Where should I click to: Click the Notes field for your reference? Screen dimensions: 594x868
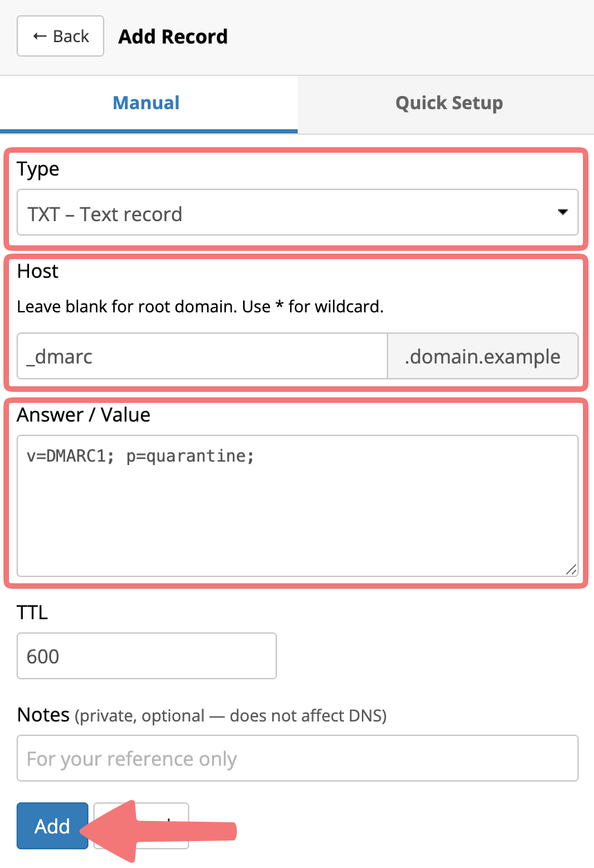pyautogui.click(x=298, y=758)
